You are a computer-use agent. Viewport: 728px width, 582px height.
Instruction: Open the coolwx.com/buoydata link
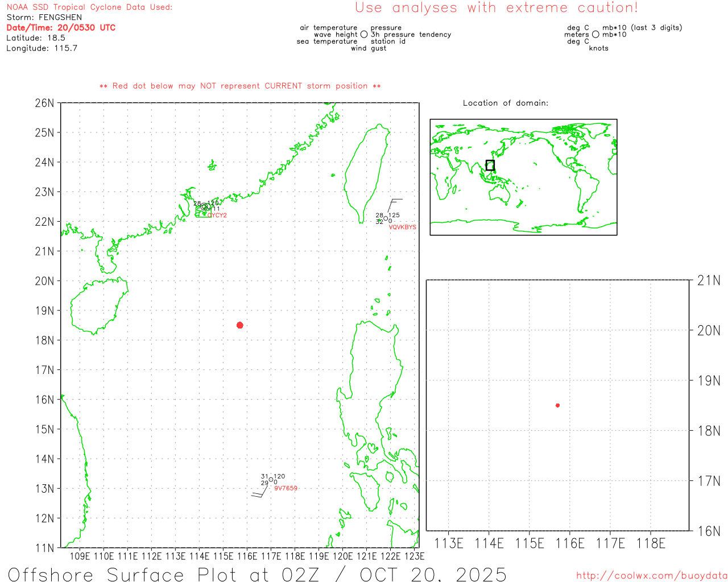(651, 576)
